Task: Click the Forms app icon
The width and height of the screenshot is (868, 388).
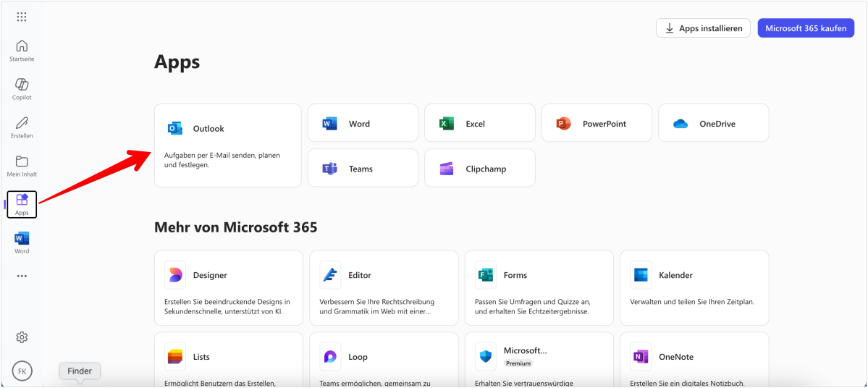Action: [x=486, y=275]
